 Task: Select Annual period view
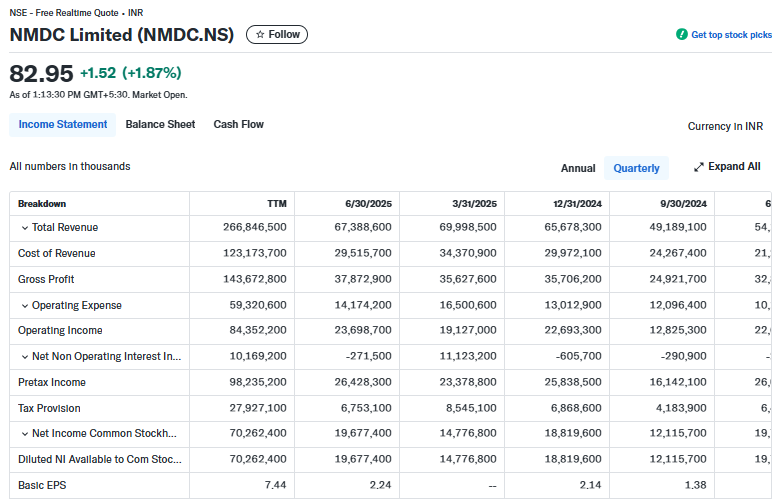coord(578,168)
